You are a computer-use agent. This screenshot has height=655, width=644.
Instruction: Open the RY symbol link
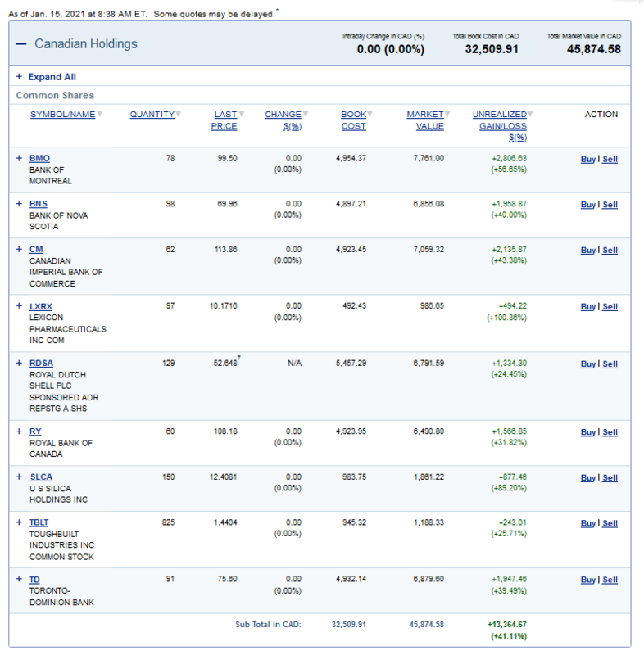[x=35, y=431]
